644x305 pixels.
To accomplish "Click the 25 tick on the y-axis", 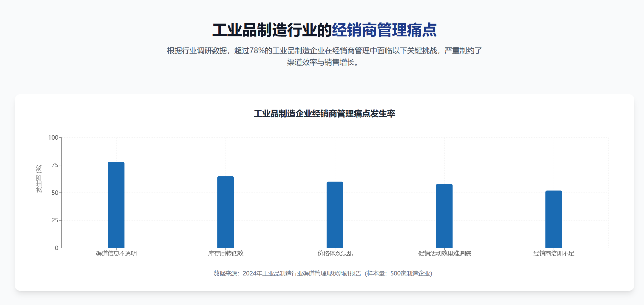I will (55, 220).
